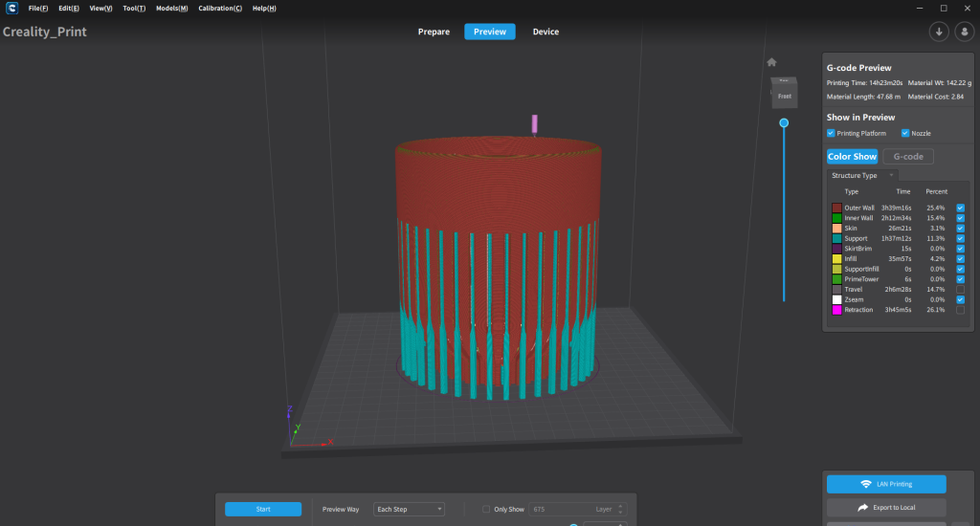Click the Front face of view cube
The width and height of the screenshot is (980, 526).
[784, 96]
